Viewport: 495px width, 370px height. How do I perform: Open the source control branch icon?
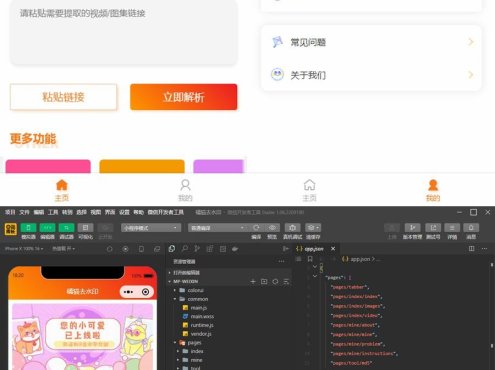197,249
